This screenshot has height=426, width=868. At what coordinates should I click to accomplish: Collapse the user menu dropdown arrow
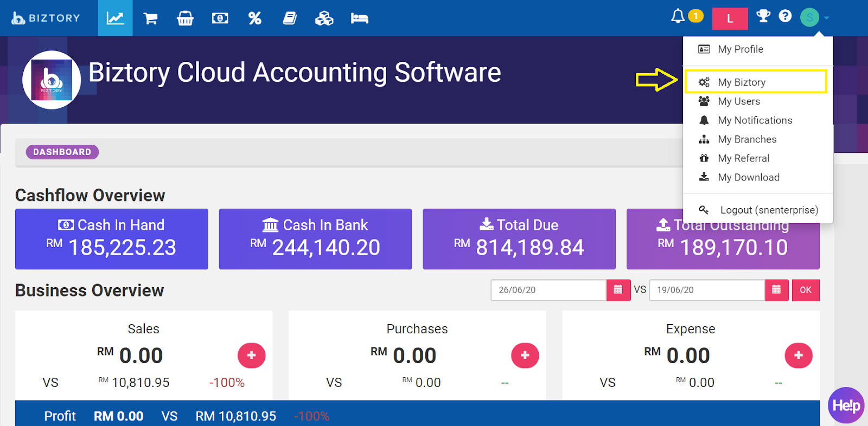click(x=826, y=18)
